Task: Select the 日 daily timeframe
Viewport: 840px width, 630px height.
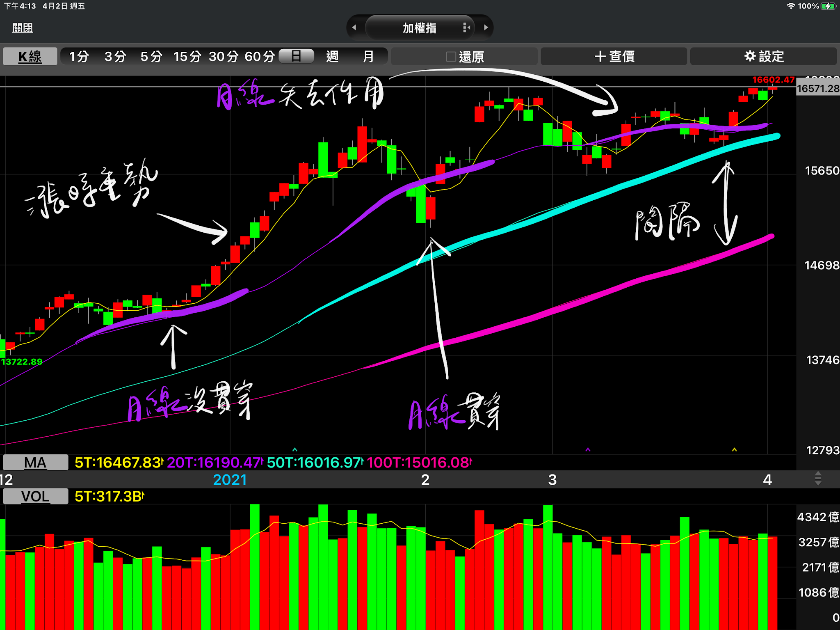Action: tap(296, 56)
